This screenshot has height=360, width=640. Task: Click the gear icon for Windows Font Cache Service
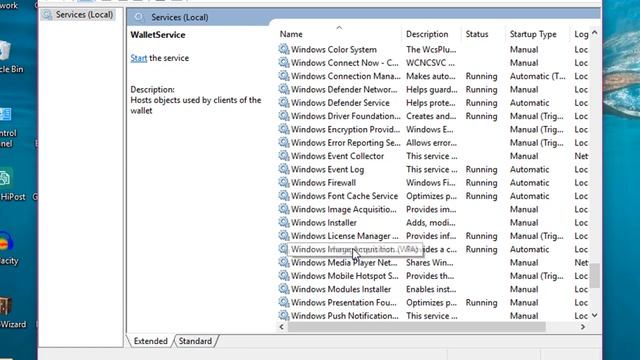coord(284,196)
